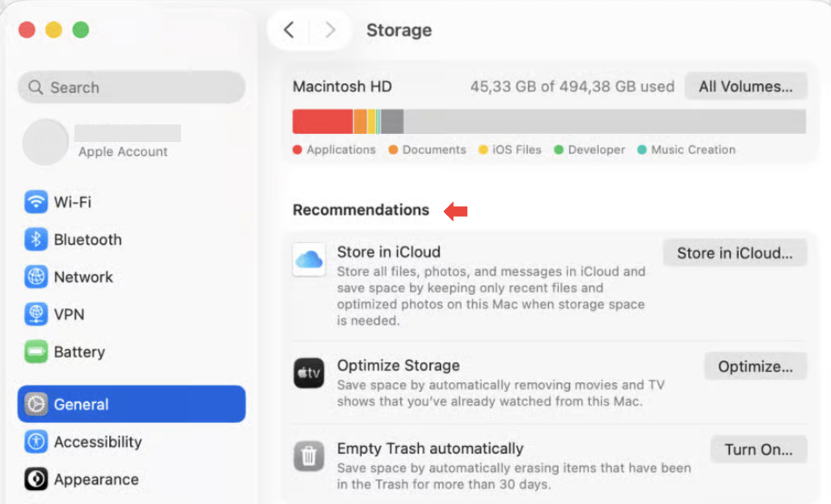Click the Battery sidebar icon
The height and width of the screenshot is (504, 831).
pyautogui.click(x=36, y=351)
